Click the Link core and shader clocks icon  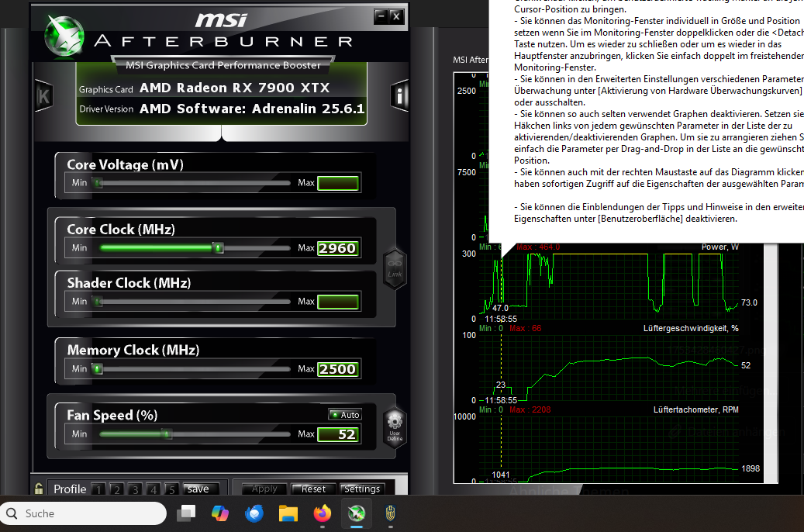[x=395, y=268]
